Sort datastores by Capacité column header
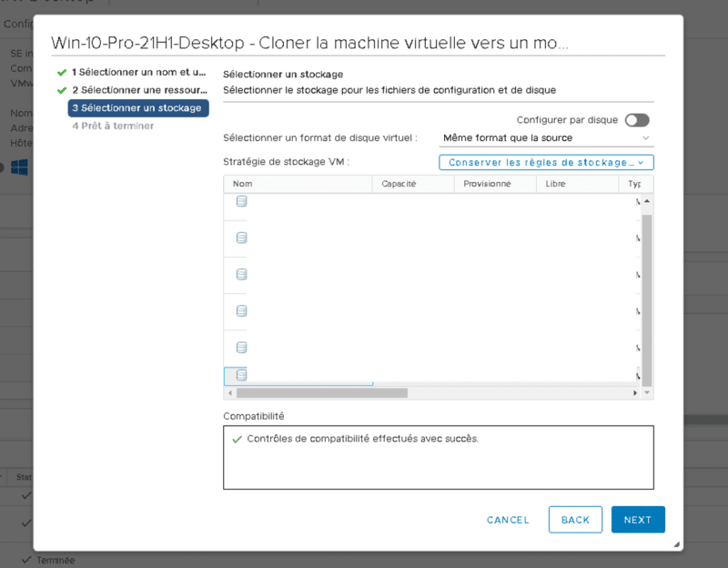This screenshot has width=728, height=568. click(399, 184)
